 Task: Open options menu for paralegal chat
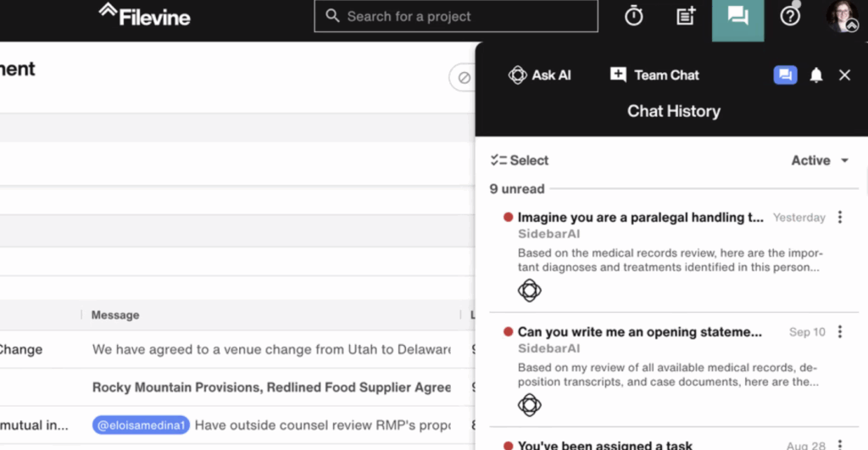(x=840, y=218)
